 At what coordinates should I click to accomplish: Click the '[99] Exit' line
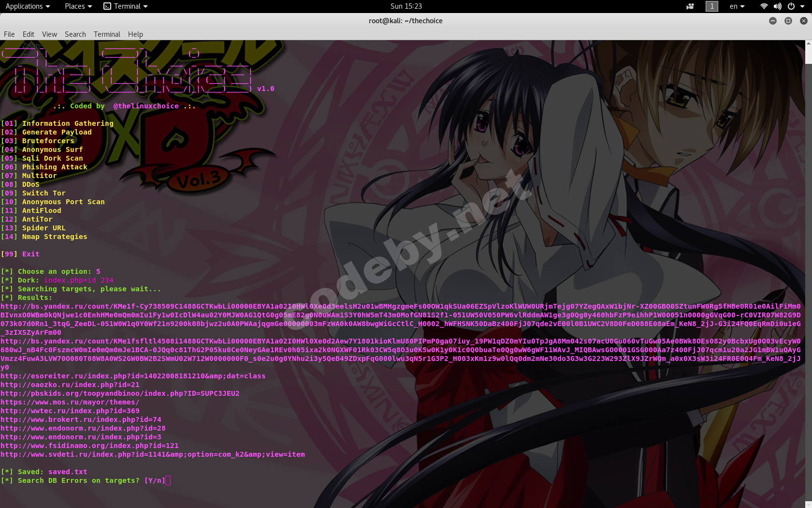[x=20, y=254]
